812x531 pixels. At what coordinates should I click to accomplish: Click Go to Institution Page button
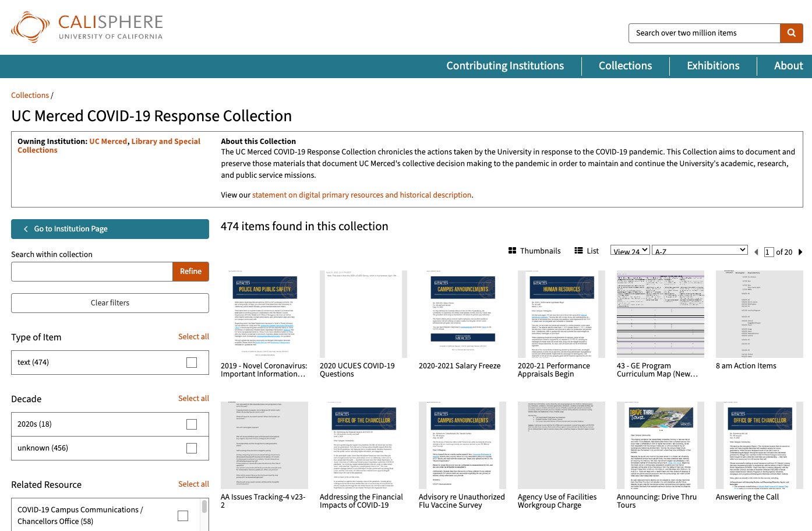(110, 229)
